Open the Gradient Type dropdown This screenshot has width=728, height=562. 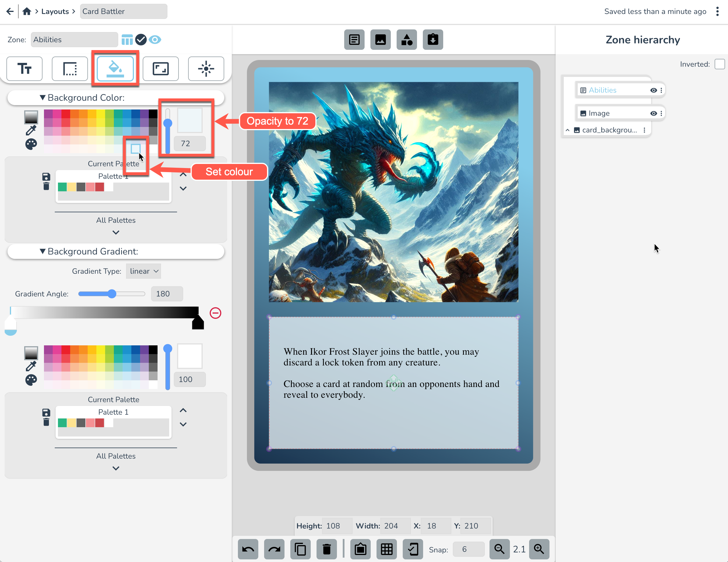[143, 271]
